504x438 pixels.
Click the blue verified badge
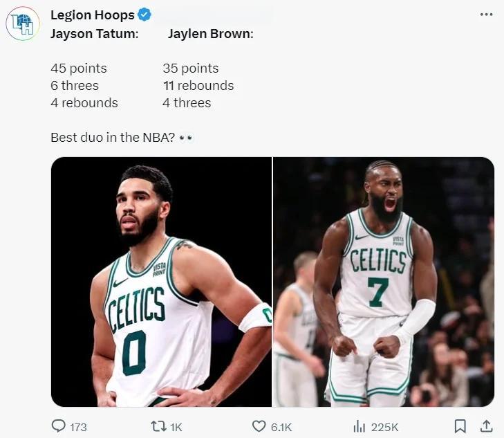click(x=144, y=15)
